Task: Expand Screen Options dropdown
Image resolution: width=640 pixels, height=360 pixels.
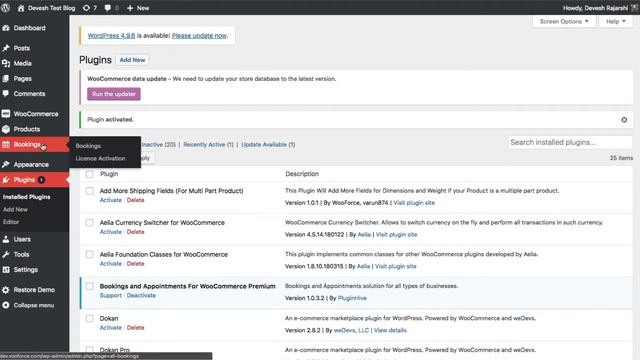Action: pyautogui.click(x=564, y=21)
